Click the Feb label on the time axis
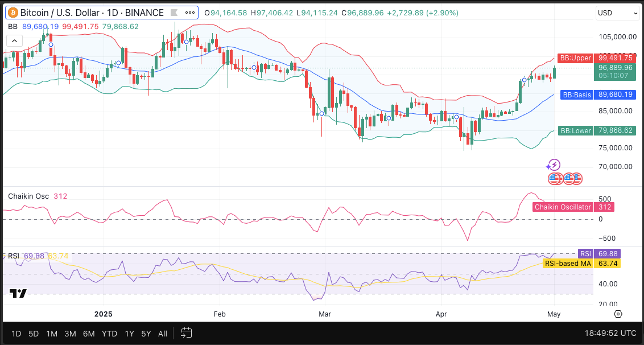Screen dimensions: 644x345 [x=220, y=314]
